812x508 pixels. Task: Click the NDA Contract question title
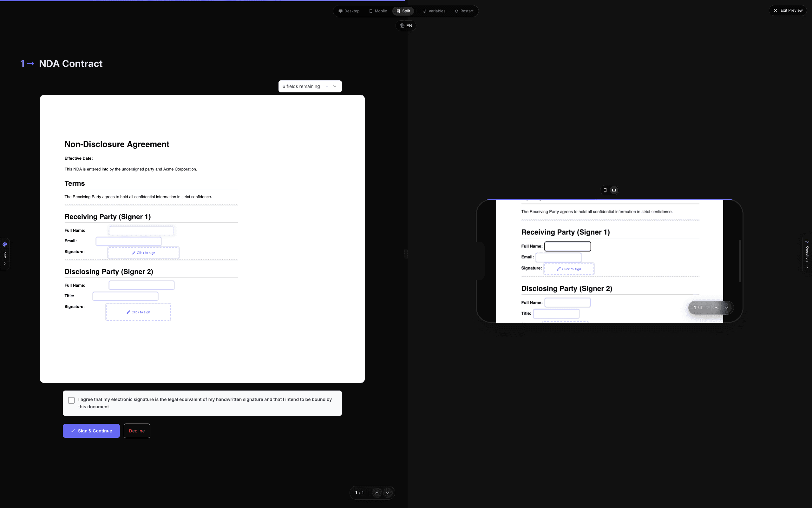[x=71, y=63]
